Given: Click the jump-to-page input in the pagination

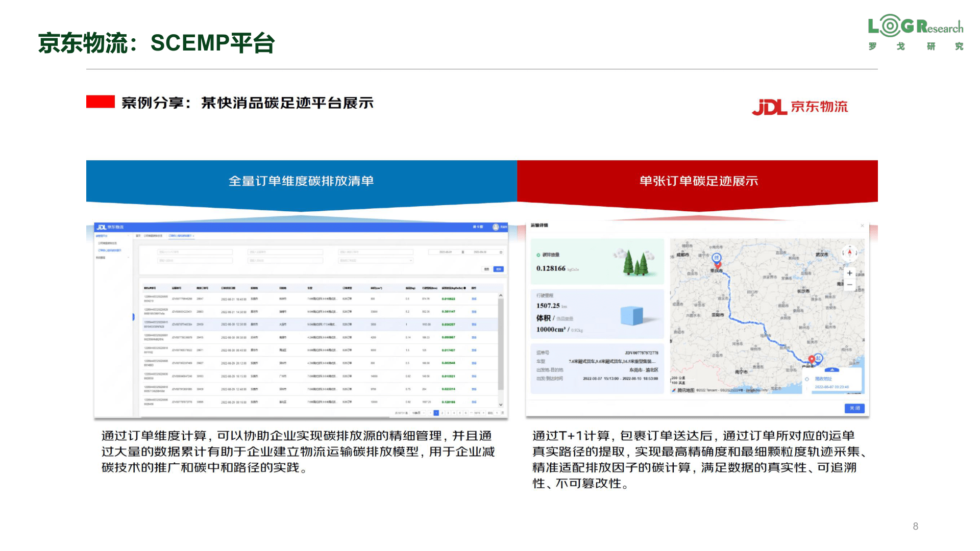Looking at the screenshot, I should click(497, 413).
